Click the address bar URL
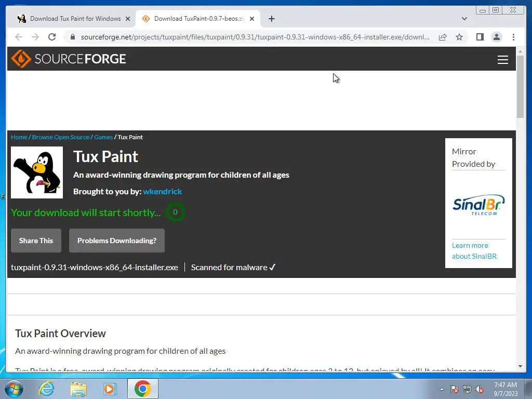Viewport: 532px width, 399px height. tap(255, 37)
